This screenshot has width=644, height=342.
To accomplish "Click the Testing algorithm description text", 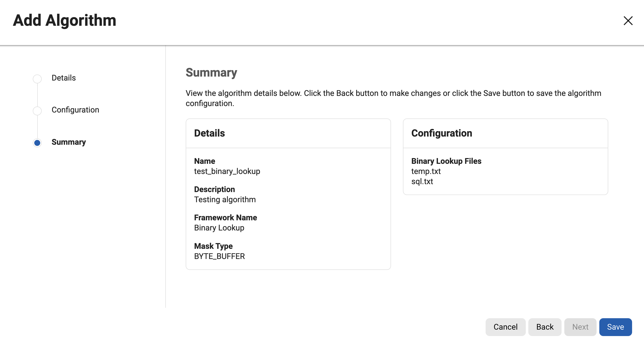I will [225, 199].
